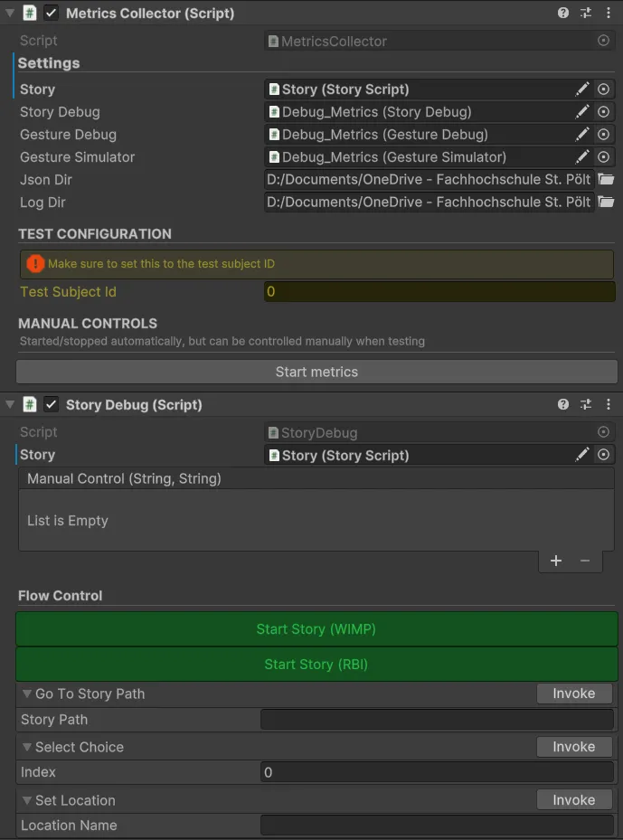
Task: Collapse the Metrics Collector component
Action: pyautogui.click(x=10, y=13)
